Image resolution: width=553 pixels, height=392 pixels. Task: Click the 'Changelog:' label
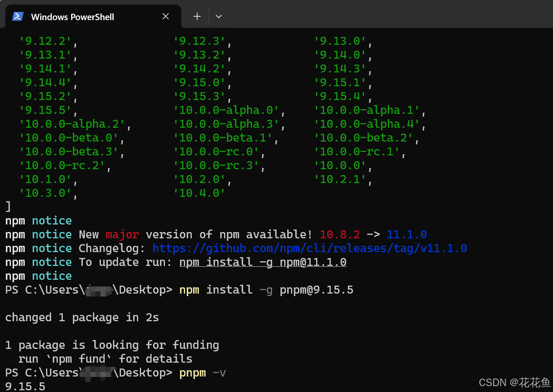112,248
